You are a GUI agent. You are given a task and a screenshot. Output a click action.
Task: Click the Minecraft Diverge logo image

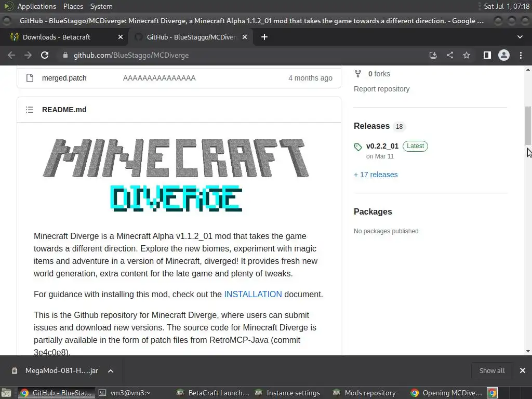pos(176,176)
